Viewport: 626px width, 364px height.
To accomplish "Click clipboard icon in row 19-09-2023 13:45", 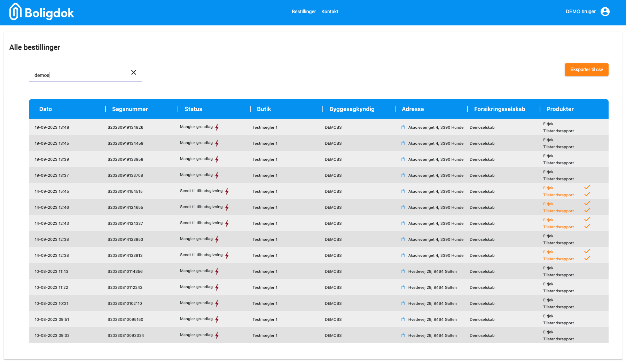I will tap(403, 143).
